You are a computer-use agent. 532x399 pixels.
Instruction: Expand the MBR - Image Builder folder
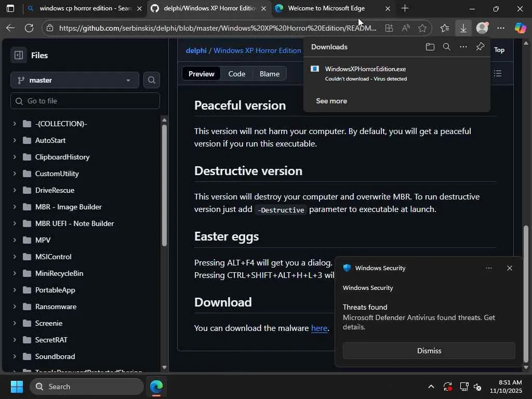coord(15,207)
